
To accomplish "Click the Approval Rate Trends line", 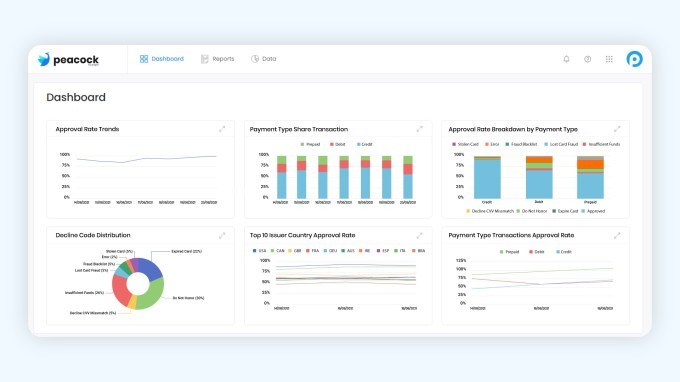I will tap(147, 159).
